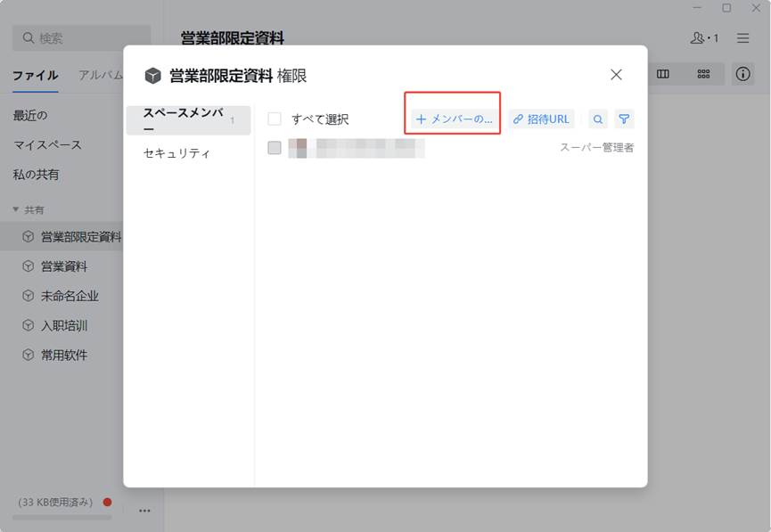The image size is (771, 532).
Task: Switch to the セキュリティ tab
Action: pyautogui.click(x=175, y=152)
